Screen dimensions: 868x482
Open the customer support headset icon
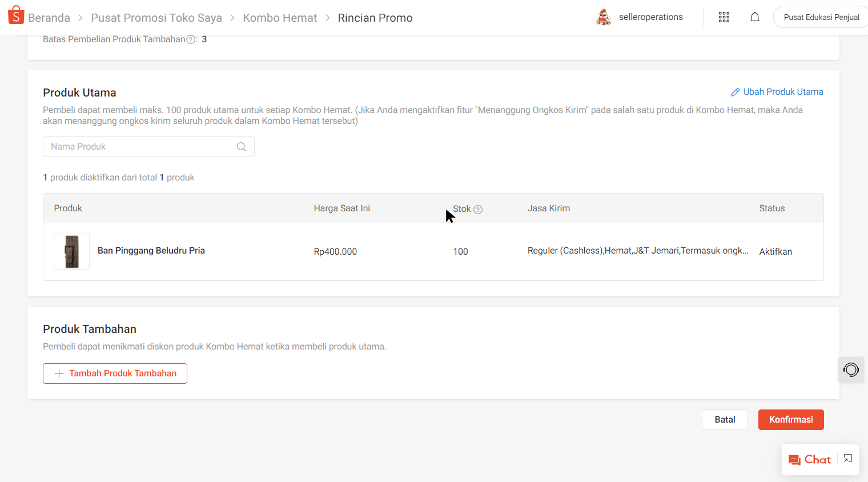pyautogui.click(x=851, y=370)
